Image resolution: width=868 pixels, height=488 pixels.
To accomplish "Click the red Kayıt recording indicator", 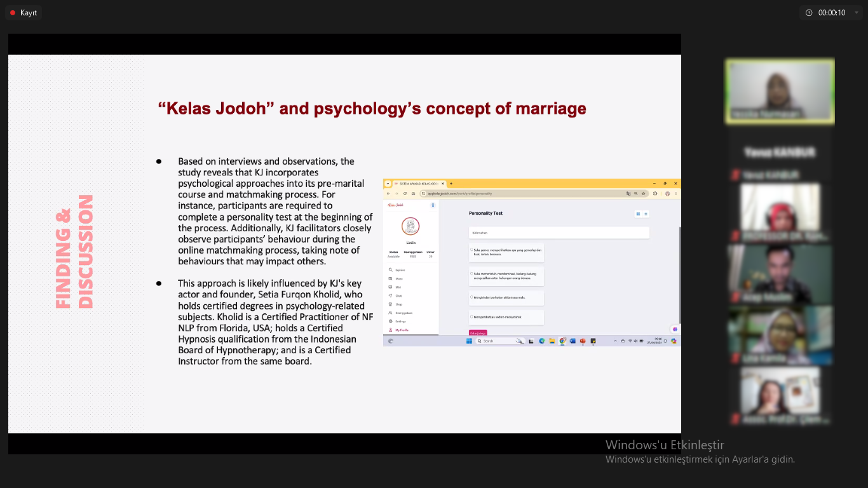I will [24, 13].
